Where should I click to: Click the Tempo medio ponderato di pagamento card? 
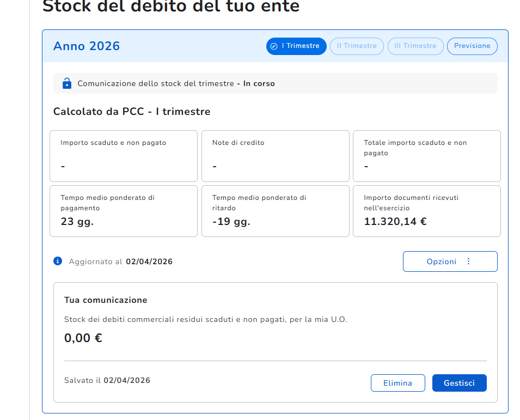[124, 211]
